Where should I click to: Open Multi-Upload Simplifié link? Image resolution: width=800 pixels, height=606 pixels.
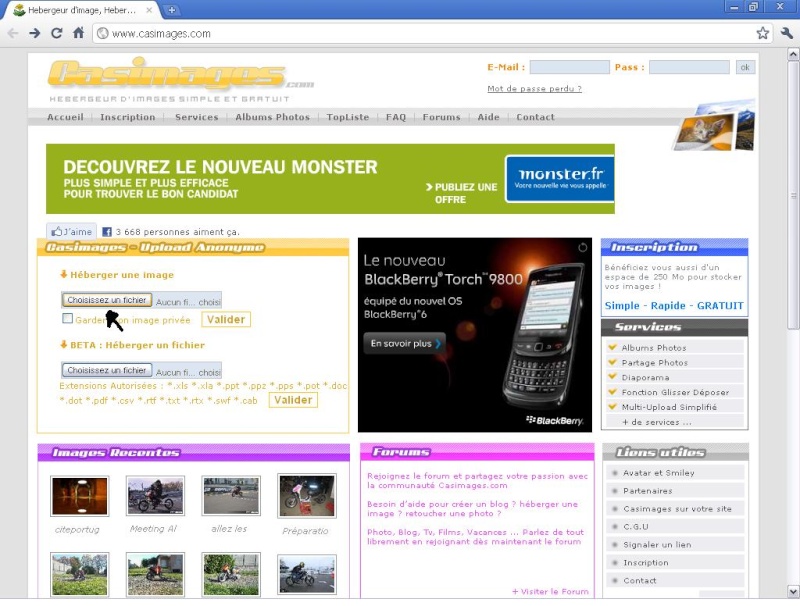(669, 407)
